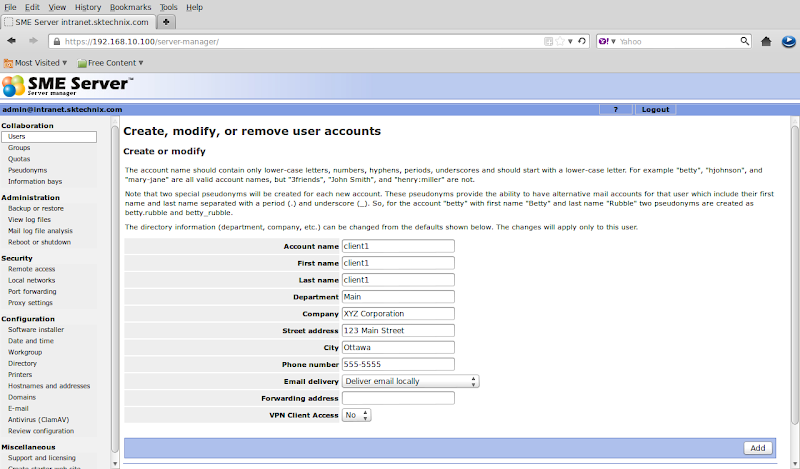The height and width of the screenshot is (469, 800).
Task: Open the Help menu
Action: (194, 7)
